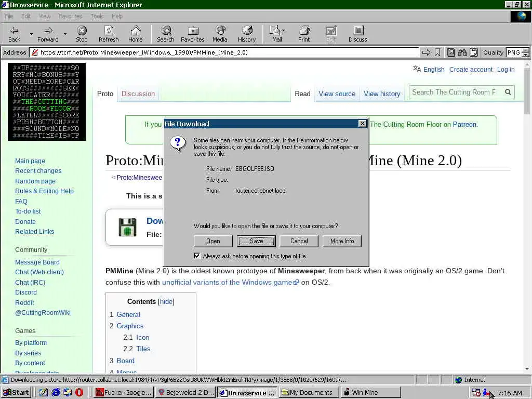The height and width of the screenshot is (399, 532).
Task: Click the Internet zone globe icon
Action: [x=459, y=380]
